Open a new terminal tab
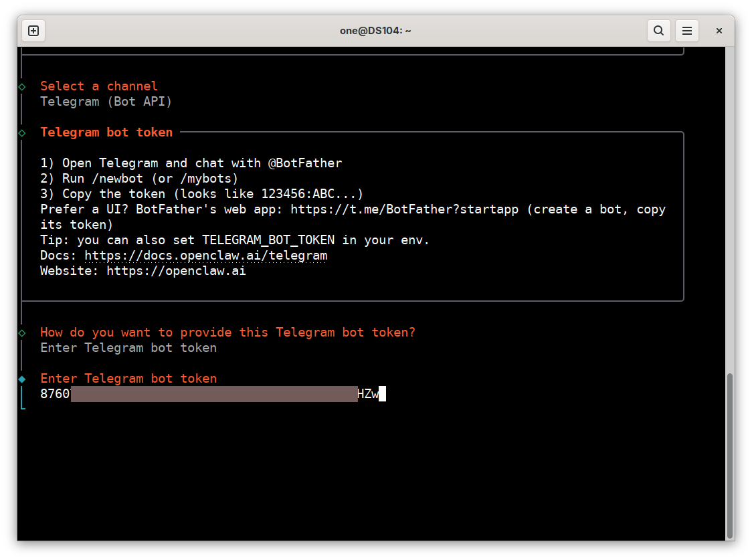This screenshot has height=560, width=752. tap(33, 31)
